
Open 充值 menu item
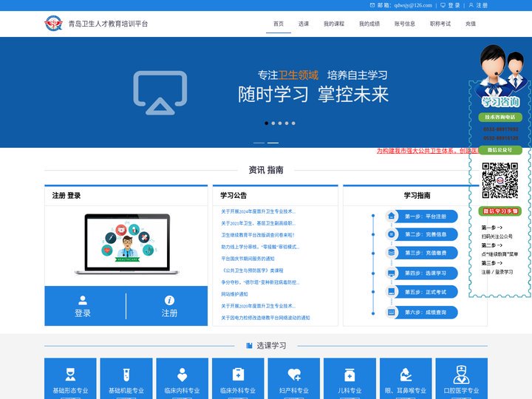(471, 24)
